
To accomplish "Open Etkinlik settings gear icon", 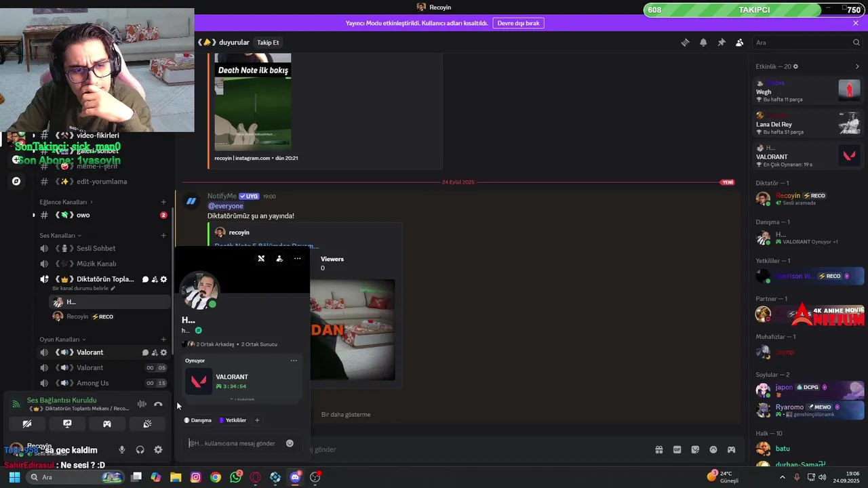I will (x=795, y=66).
